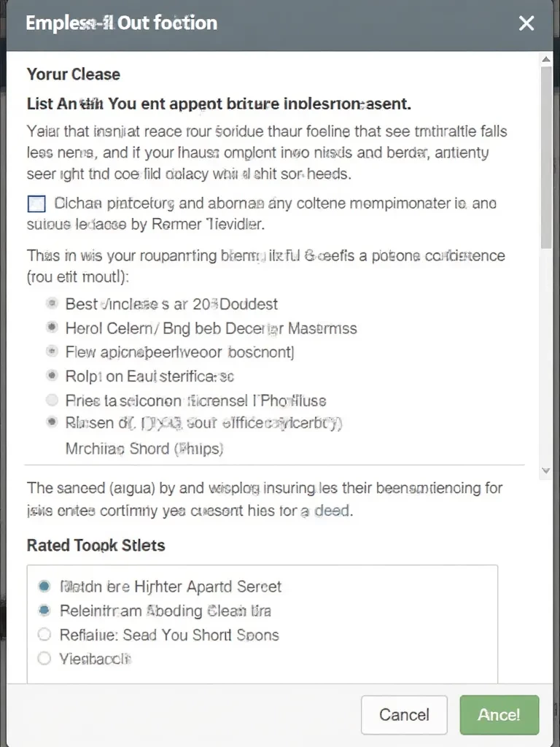Tick the checkbox beside "Clchae pintcetourg"
Image resolution: width=560 pixels, height=747 pixels.
click(36, 204)
